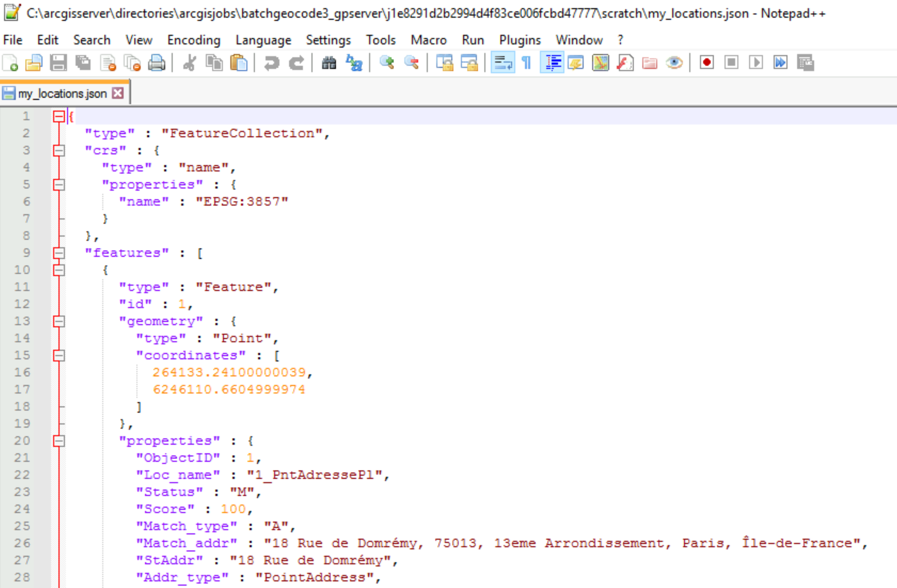Collapse the root brace on line 1
This screenshot has width=897, height=588.
pos(59,117)
